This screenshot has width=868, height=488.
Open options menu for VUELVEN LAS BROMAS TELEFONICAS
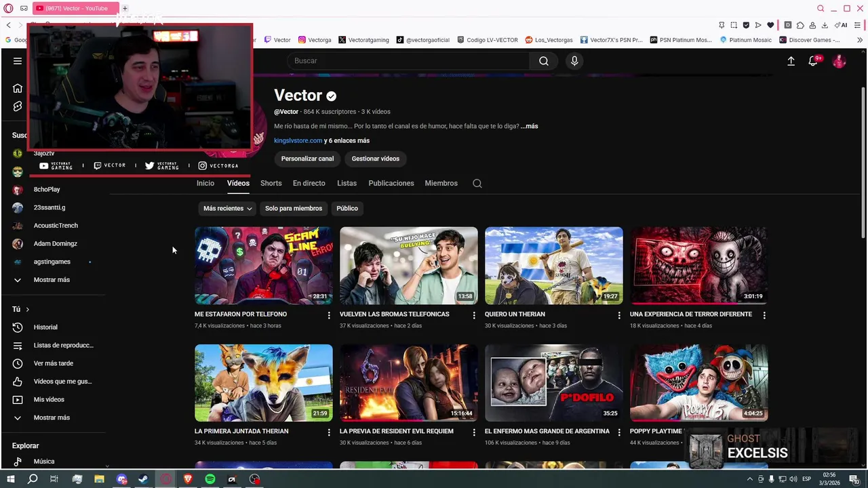pos(474,315)
